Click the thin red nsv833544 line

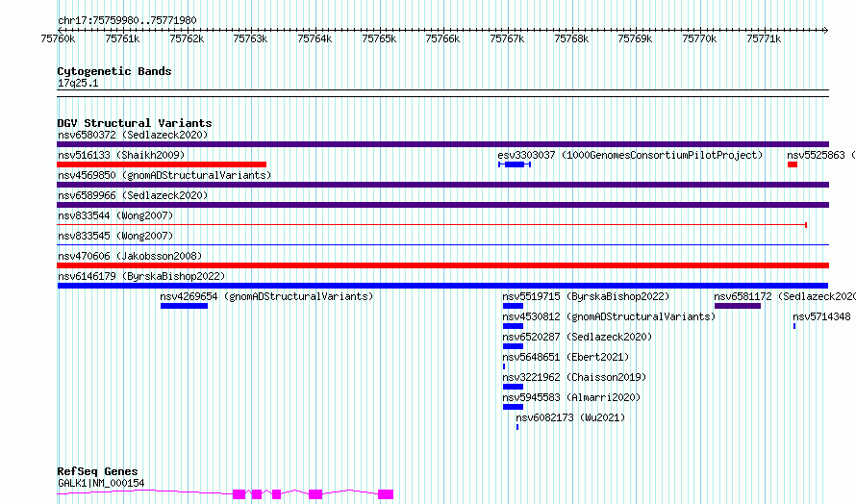pos(432,225)
